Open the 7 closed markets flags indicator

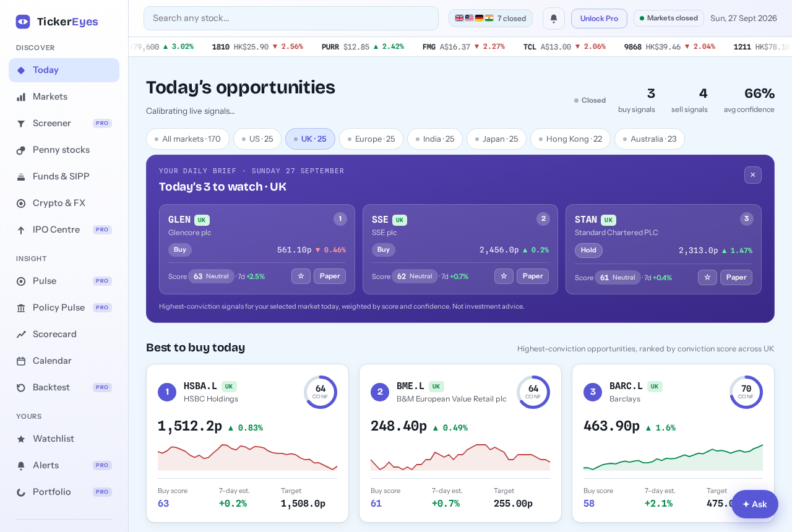pos(491,19)
